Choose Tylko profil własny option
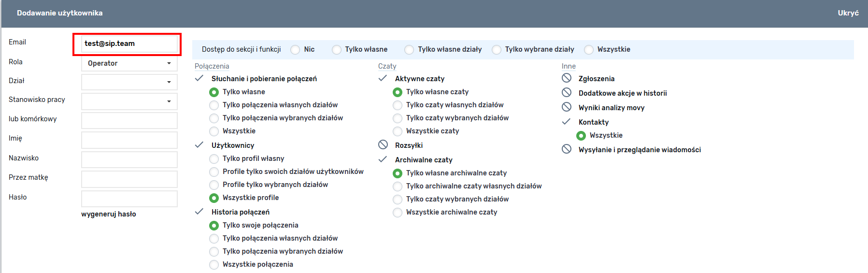This screenshot has height=273, width=868. (x=214, y=158)
